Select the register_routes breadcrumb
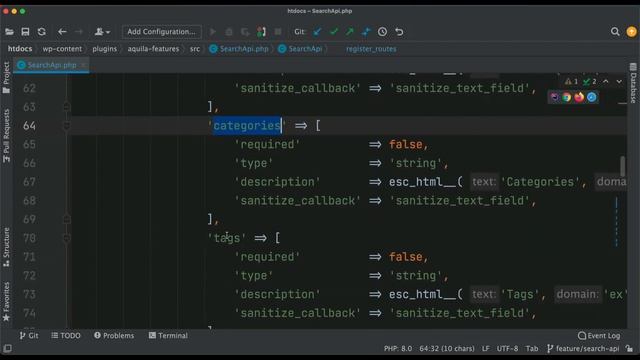This screenshot has height=360, width=640. click(371, 49)
